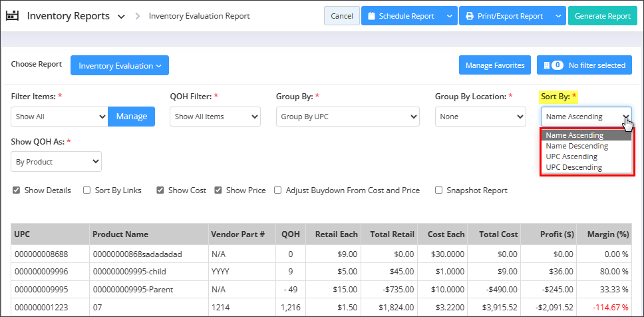Viewport: 644px width, 317px height.
Task: Open the Show QOH As dropdown
Action: coord(57,162)
